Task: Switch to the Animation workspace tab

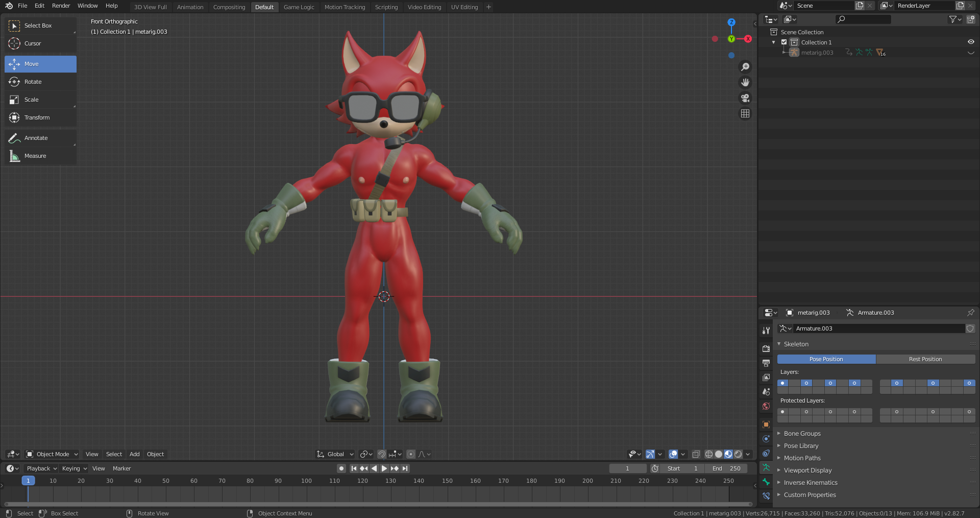Action: (190, 7)
